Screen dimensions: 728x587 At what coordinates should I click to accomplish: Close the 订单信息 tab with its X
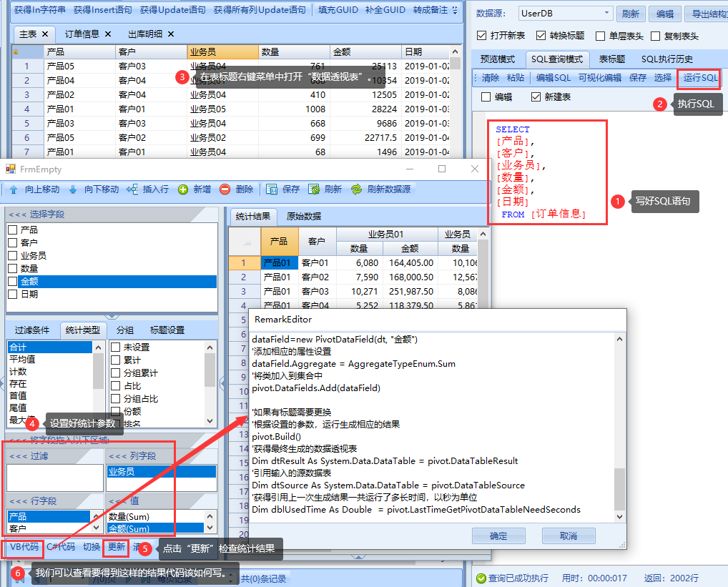coord(108,34)
